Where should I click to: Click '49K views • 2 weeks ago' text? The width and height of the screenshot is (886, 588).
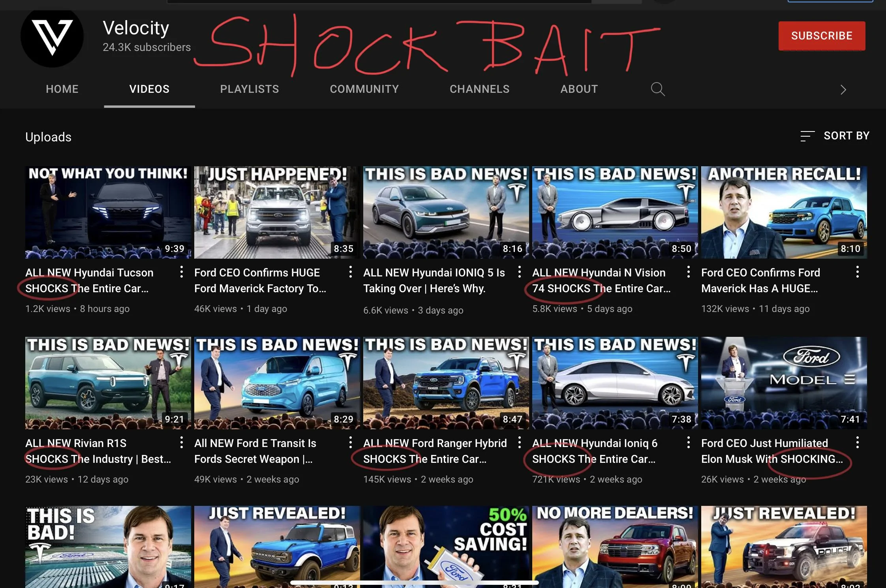(x=247, y=479)
